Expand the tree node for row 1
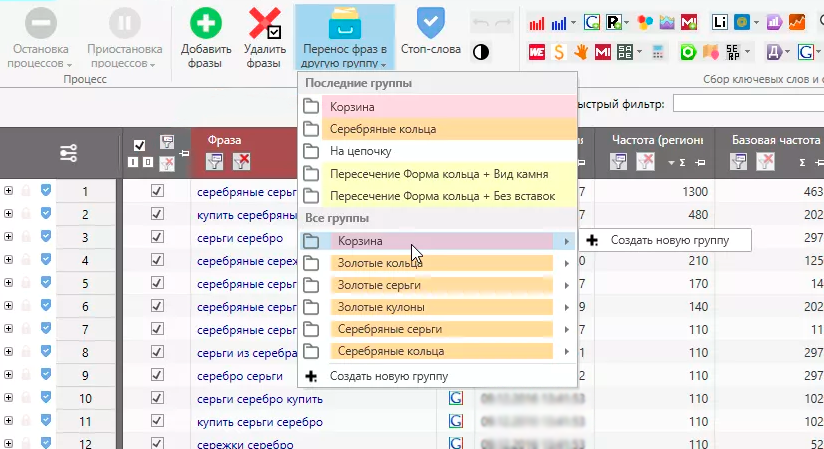Screen dimensions: 824x449 pos(9,191)
